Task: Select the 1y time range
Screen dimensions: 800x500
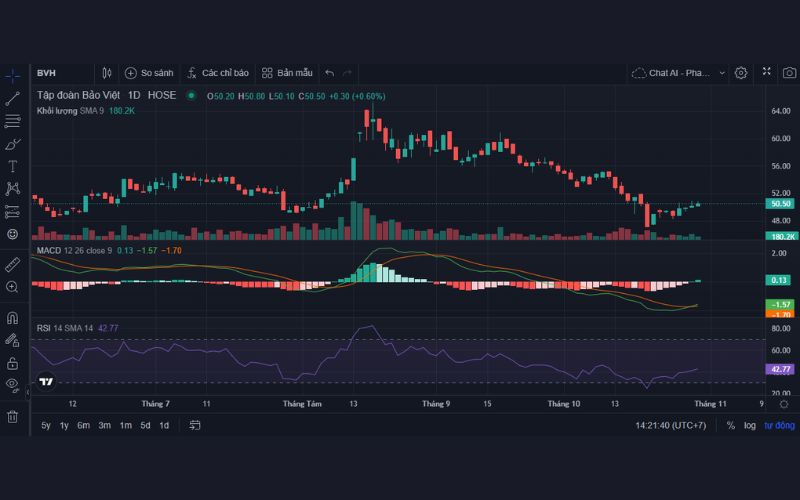Action: pyautogui.click(x=64, y=425)
